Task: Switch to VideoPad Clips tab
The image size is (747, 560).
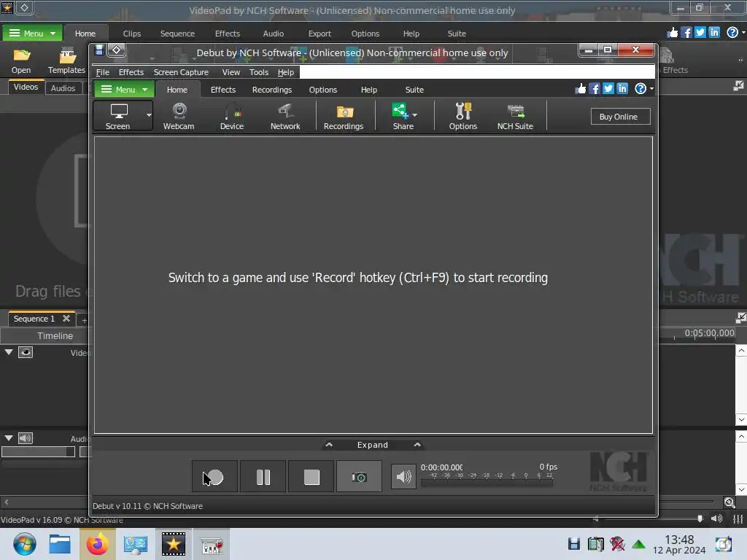Action: pos(131,34)
